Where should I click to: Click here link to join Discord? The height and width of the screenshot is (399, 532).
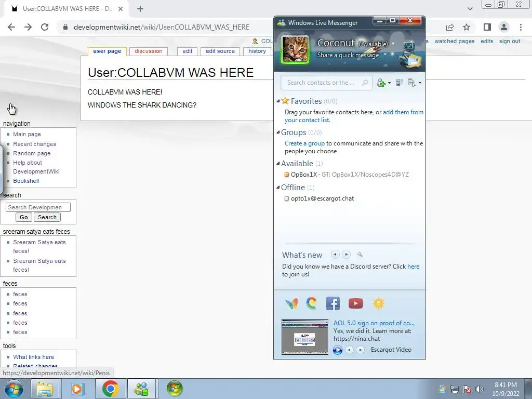(x=413, y=267)
